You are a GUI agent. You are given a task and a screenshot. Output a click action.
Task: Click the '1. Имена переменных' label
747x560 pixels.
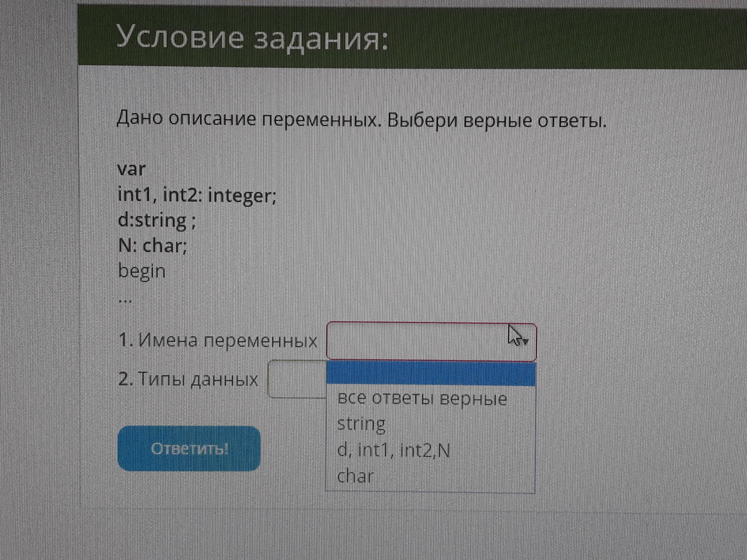[218, 341]
